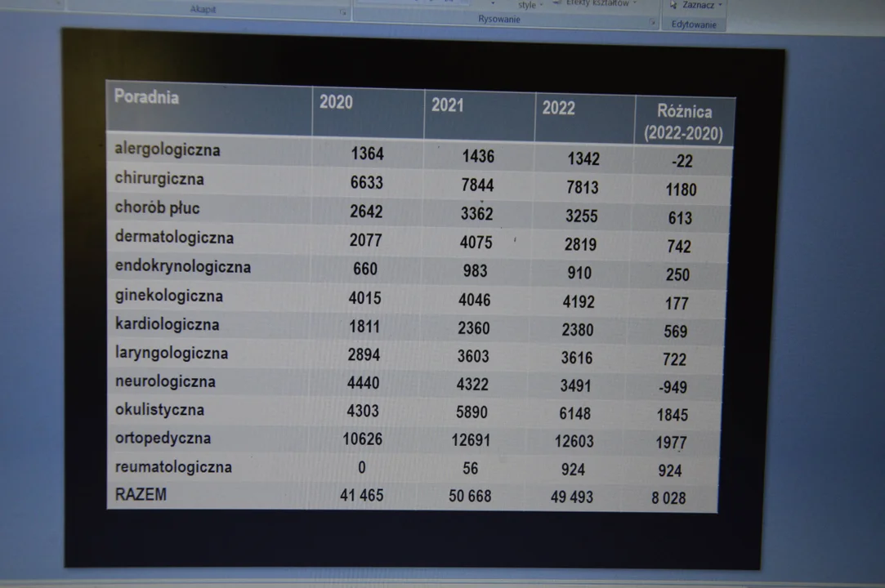This screenshot has width=885, height=588.
Task: Click value 3616 in laryngologiczna row
Action: (576, 358)
